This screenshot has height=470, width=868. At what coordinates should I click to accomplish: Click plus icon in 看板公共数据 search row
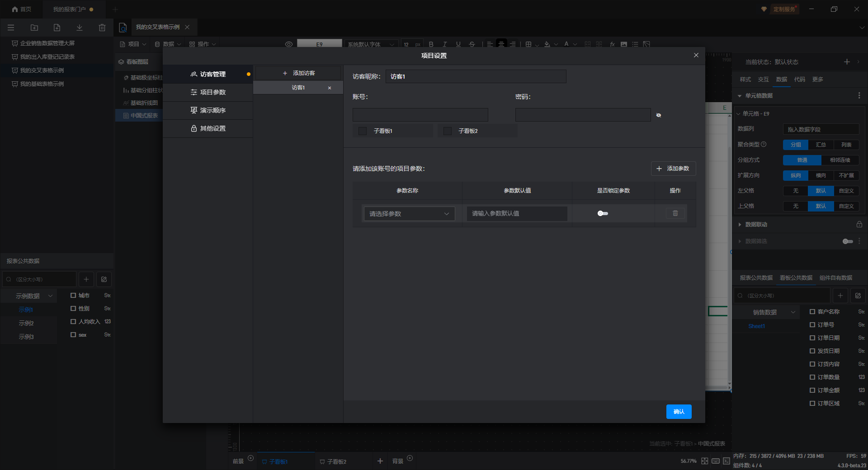[x=840, y=296]
